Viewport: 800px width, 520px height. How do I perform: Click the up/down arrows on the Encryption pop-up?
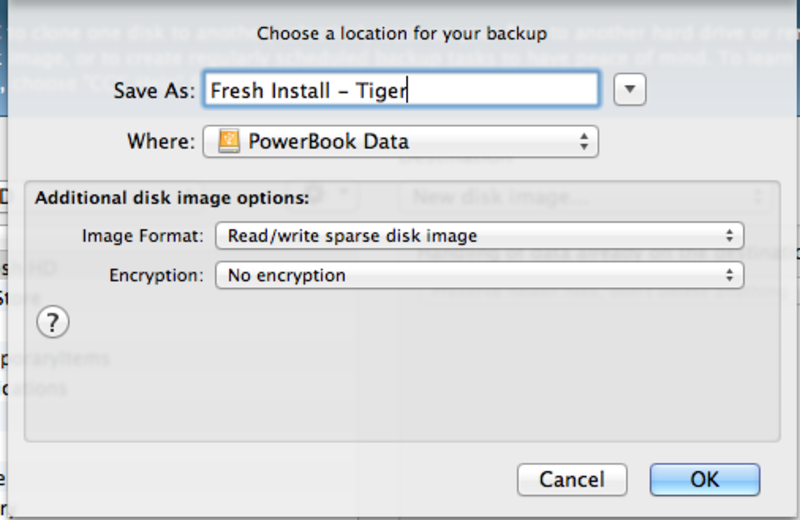731,275
